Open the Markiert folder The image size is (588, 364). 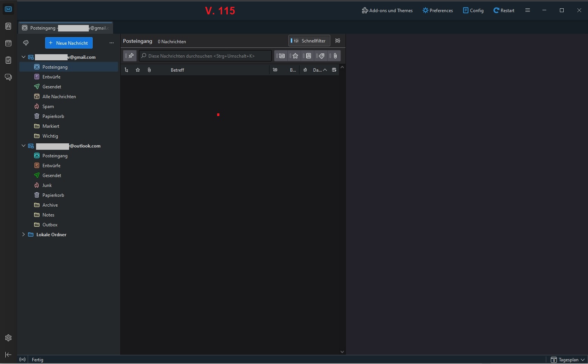(69, 126)
